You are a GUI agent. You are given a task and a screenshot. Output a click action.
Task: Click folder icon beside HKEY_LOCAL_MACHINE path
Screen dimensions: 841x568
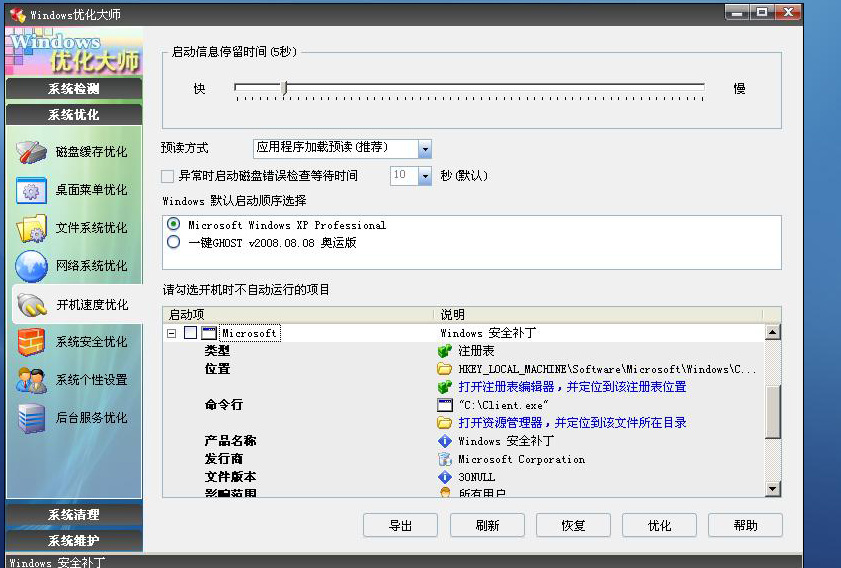click(x=445, y=369)
